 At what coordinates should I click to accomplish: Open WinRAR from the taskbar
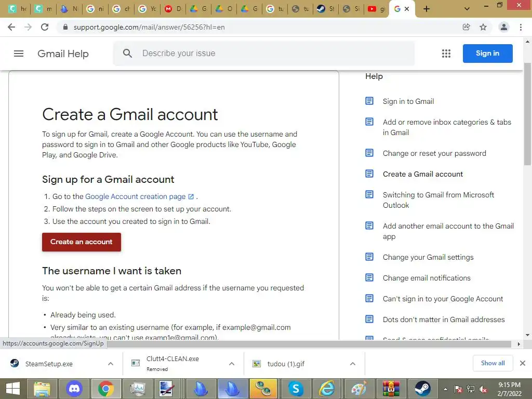(391, 389)
